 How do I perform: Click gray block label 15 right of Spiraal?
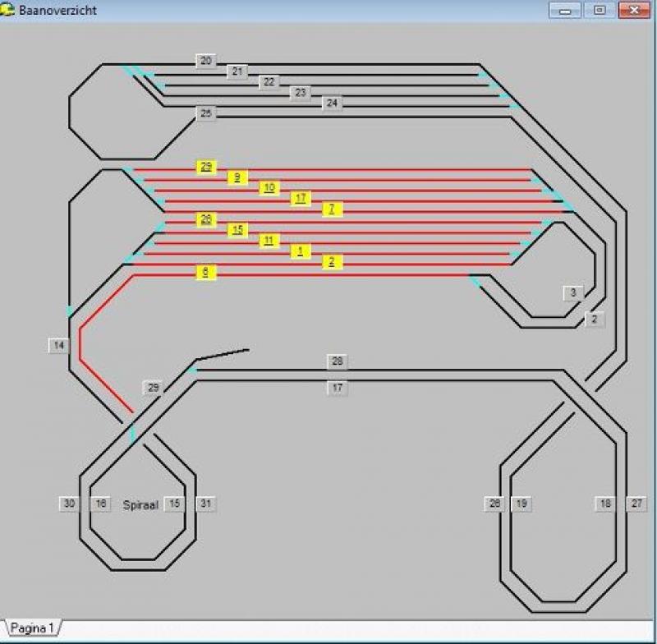[174, 504]
